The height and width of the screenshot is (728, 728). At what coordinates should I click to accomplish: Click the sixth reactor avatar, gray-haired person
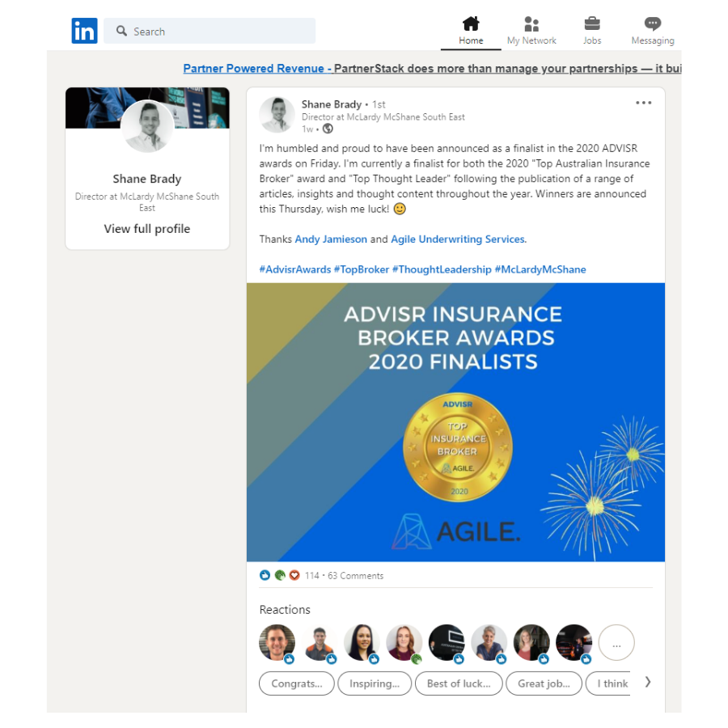[x=489, y=642]
